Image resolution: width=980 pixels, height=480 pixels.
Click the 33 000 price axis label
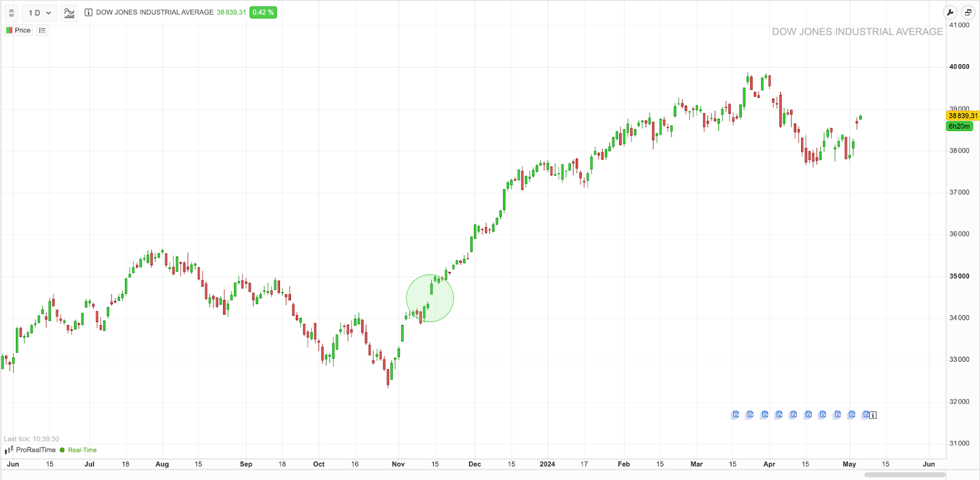[x=959, y=359]
